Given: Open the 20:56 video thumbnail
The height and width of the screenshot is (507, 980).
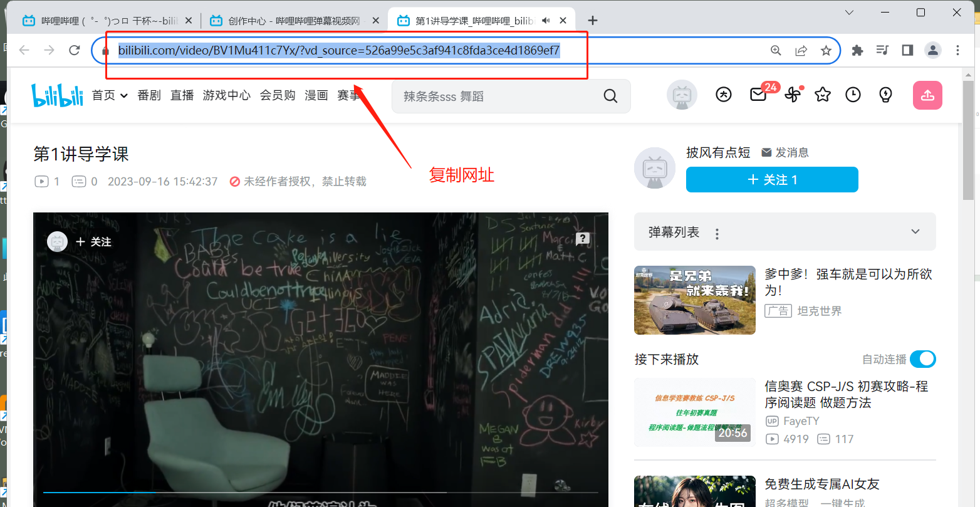Looking at the screenshot, I should [695, 412].
